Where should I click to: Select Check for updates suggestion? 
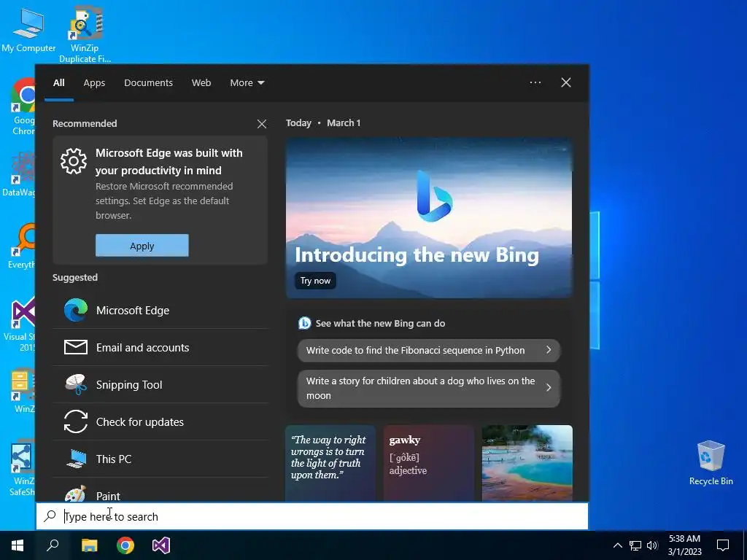(160, 422)
